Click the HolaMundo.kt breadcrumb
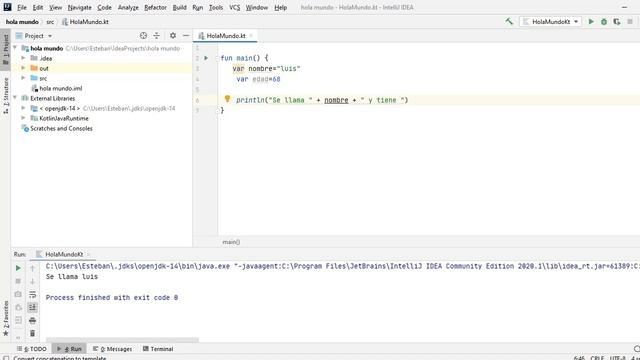Viewport: 640px width, 360px height. pyautogui.click(x=85, y=22)
